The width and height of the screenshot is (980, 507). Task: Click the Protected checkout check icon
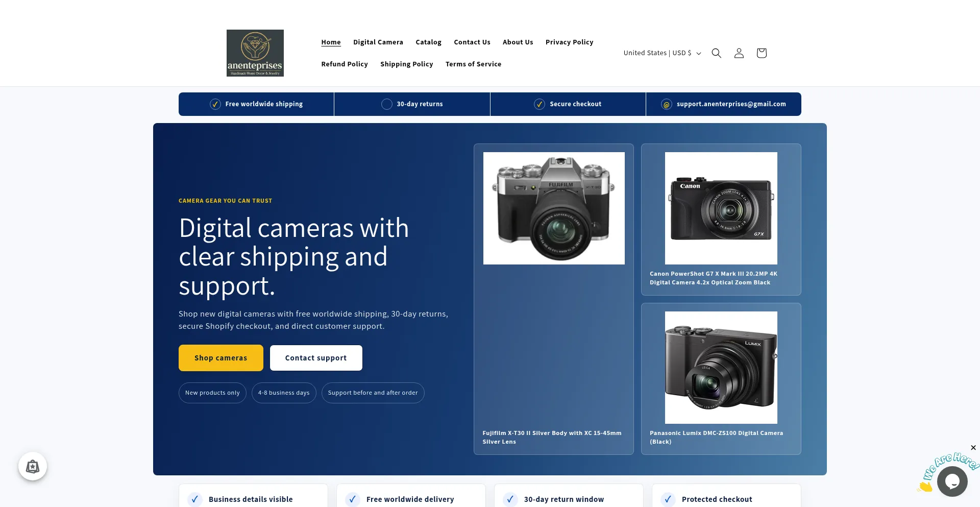[668, 499]
